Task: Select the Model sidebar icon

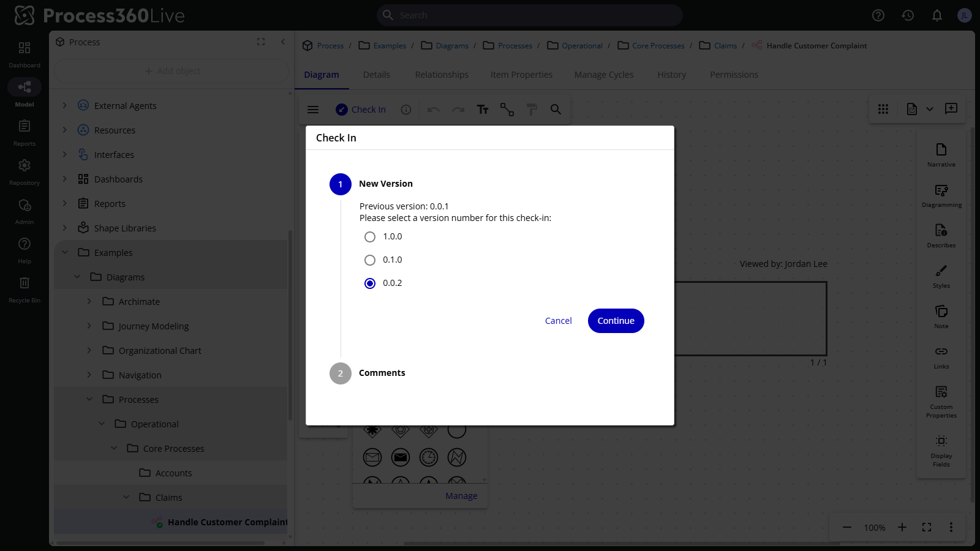Action: pyautogui.click(x=24, y=92)
